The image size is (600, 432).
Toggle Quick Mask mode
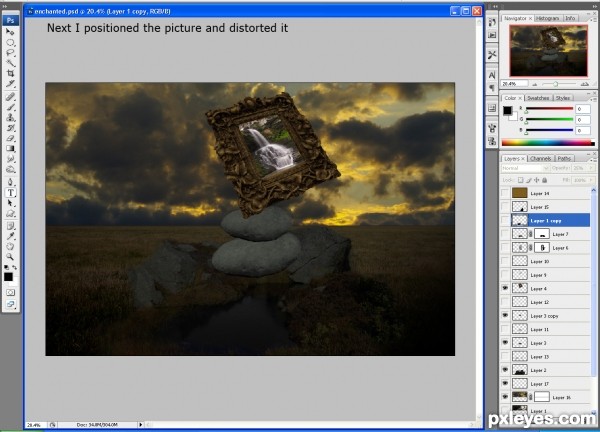click(x=10, y=292)
